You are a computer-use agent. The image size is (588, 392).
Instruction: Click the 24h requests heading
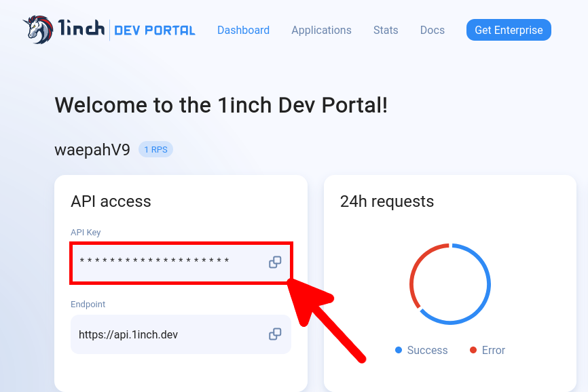387,201
